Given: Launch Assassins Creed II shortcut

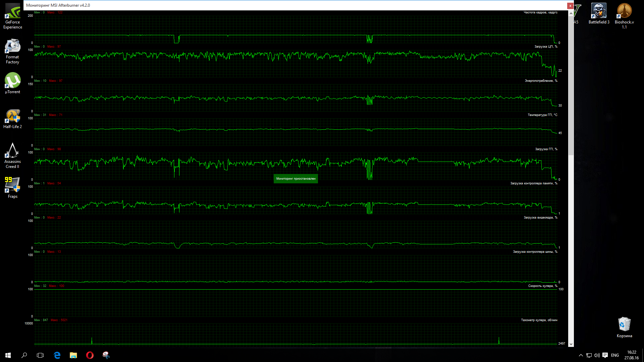Looking at the screenshot, I should tap(12, 151).
